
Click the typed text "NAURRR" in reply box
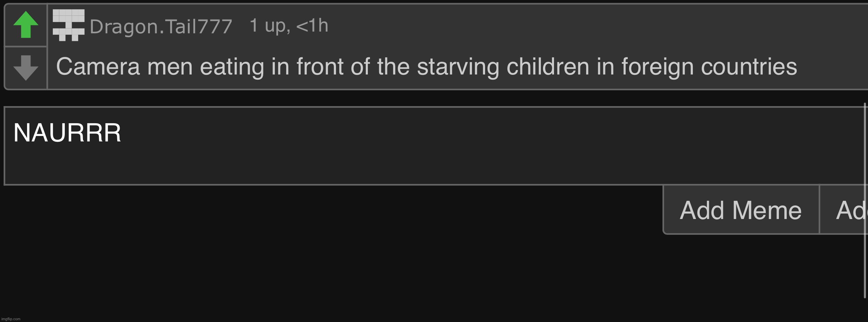pos(67,133)
